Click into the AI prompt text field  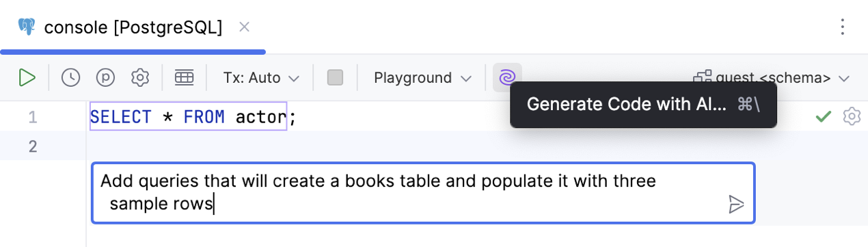pos(423,193)
